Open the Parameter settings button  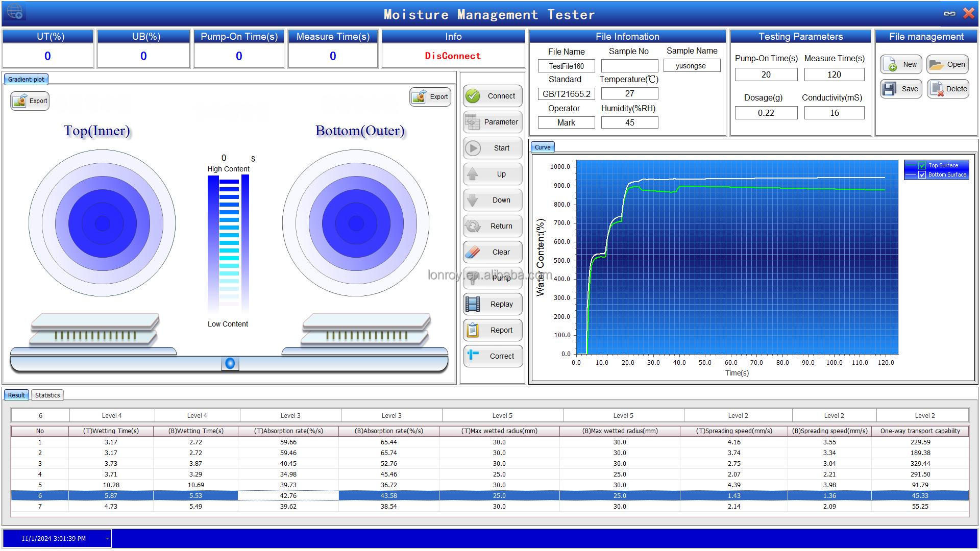coord(493,122)
